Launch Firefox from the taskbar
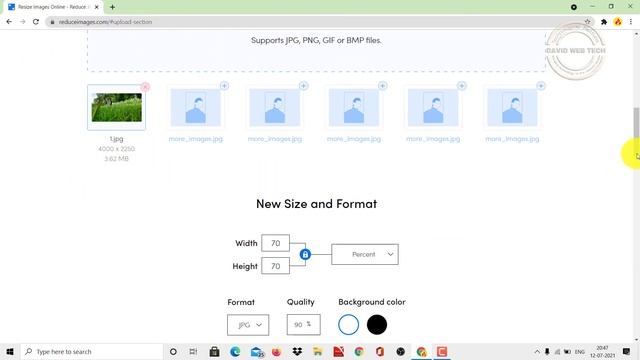The image size is (640, 360). click(x=276, y=351)
